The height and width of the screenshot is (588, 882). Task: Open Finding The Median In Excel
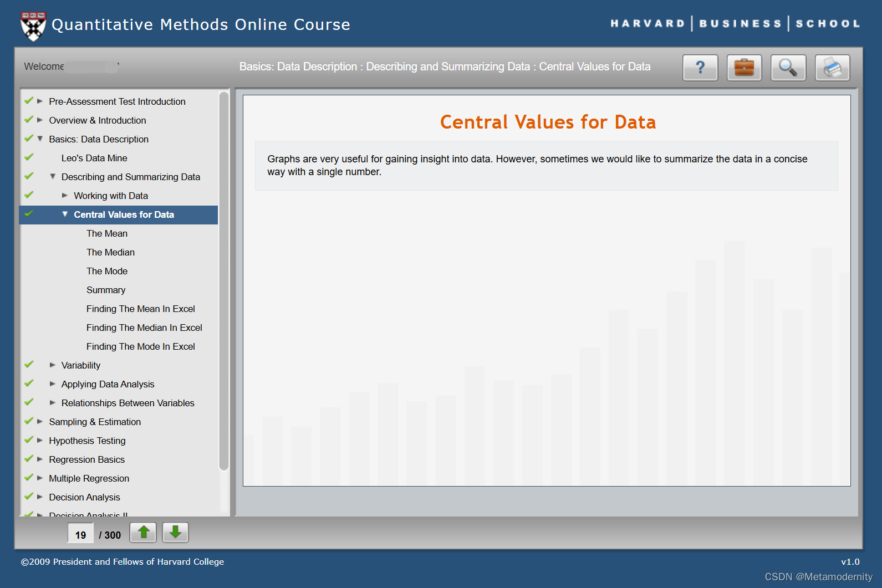click(144, 328)
